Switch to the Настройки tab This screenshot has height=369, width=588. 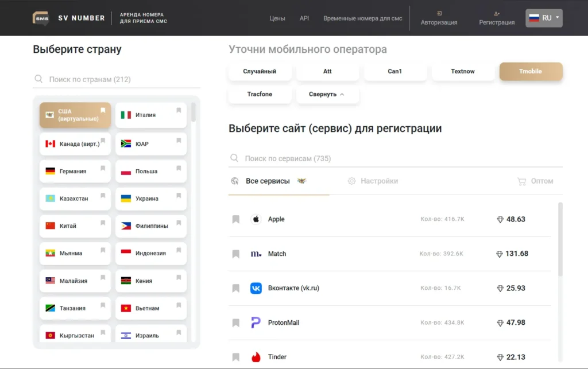pos(373,181)
